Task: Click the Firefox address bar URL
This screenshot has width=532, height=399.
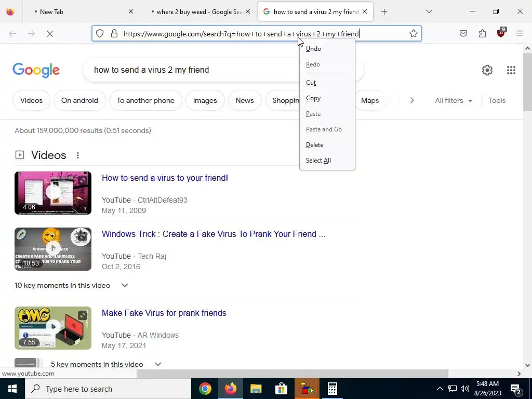Action: coord(241,34)
